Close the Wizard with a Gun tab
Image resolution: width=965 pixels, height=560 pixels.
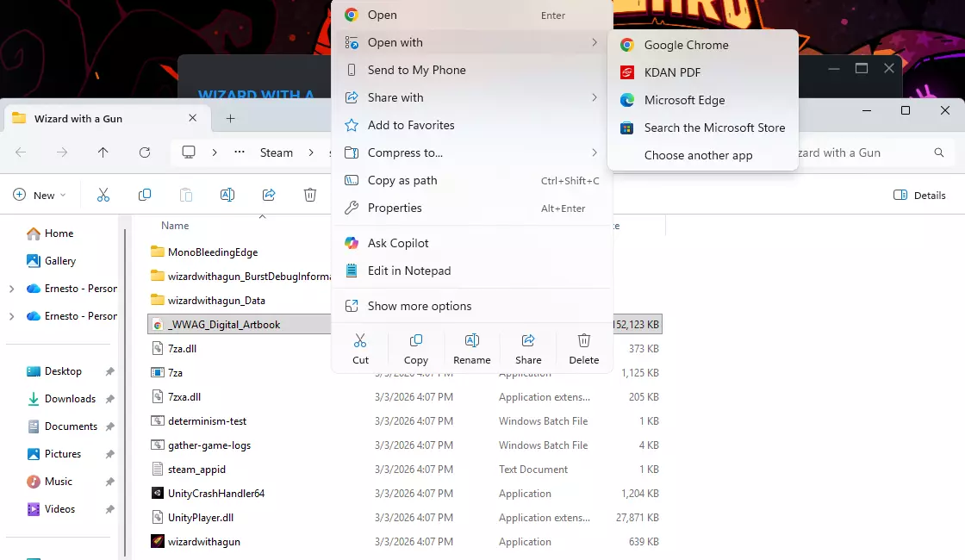pos(193,117)
